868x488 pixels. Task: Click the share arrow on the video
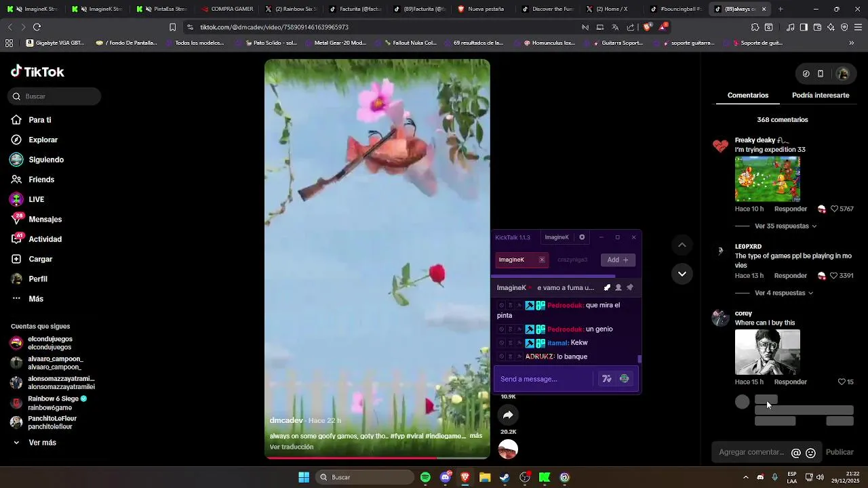508,415
